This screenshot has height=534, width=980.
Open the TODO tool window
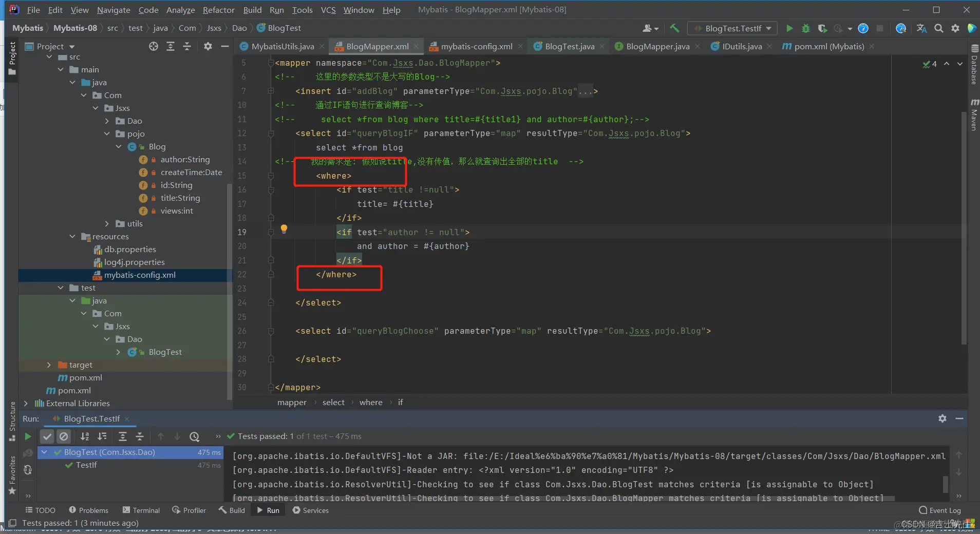[40, 510]
